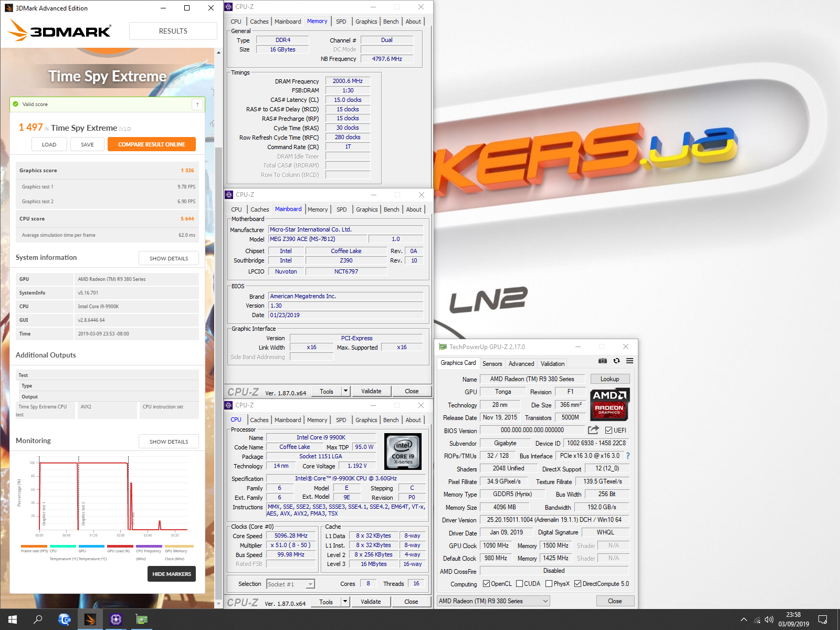The width and height of the screenshot is (840, 630).
Task: Click the RESULTS button in 3DMark
Action: click(x=173, y=31)
